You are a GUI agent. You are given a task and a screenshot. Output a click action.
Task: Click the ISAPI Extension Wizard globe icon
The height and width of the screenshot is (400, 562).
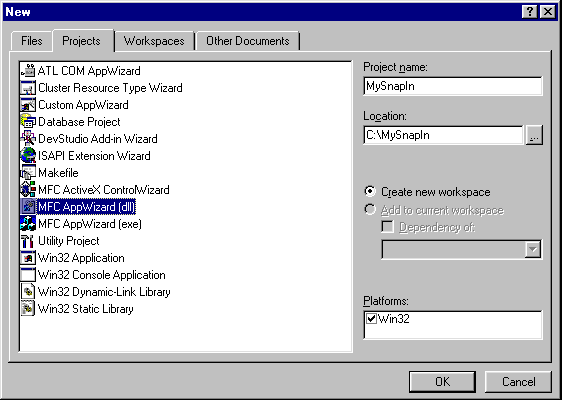point(28,156)
